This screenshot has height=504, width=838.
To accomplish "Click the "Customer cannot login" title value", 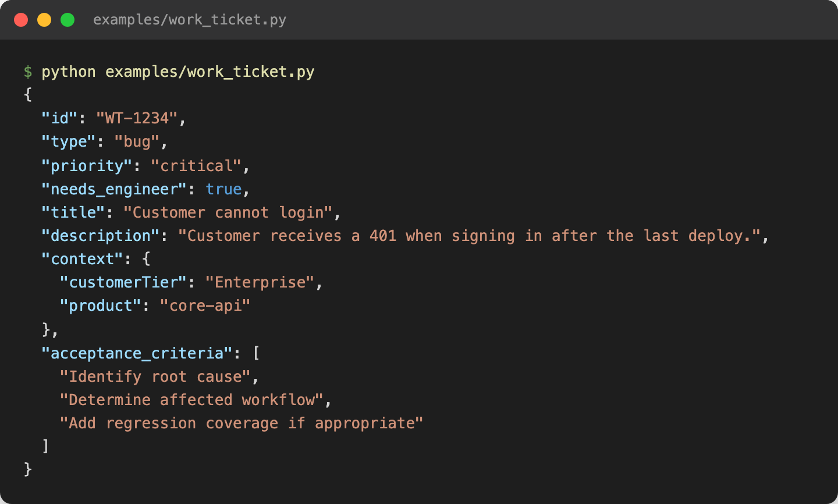I will 228,212.
